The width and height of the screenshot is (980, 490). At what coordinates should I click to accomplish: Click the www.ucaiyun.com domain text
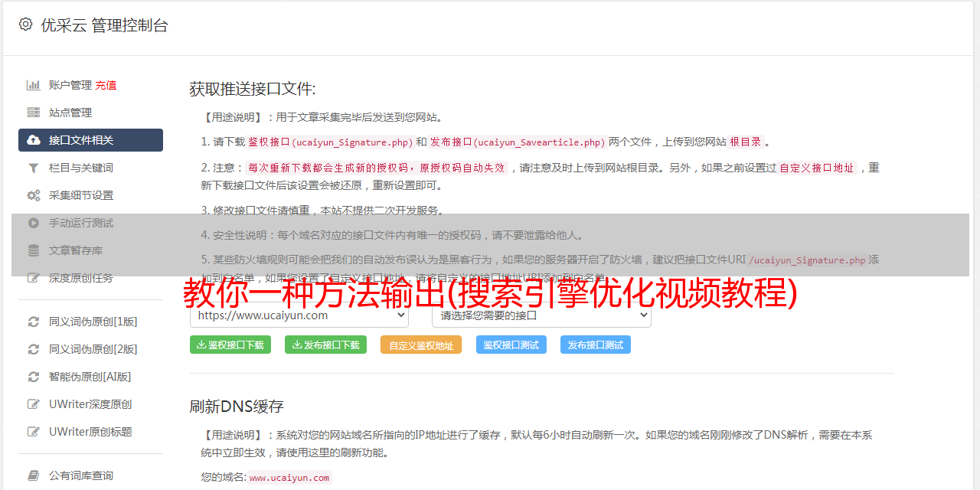[x=289, y=478]
